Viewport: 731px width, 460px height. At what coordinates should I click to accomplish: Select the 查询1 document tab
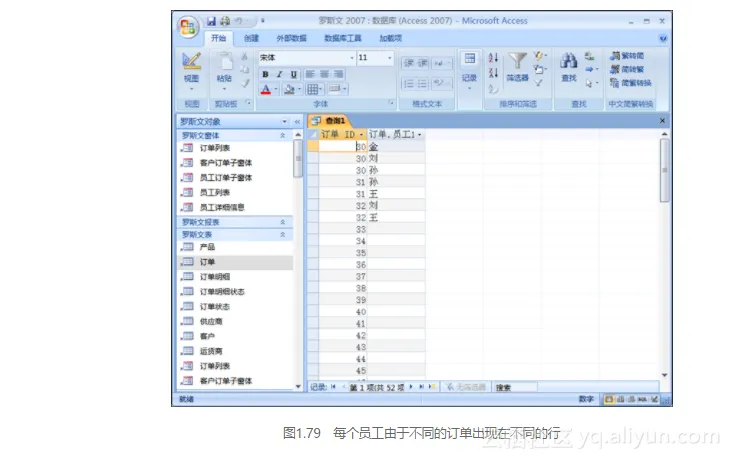click(329, 121)
